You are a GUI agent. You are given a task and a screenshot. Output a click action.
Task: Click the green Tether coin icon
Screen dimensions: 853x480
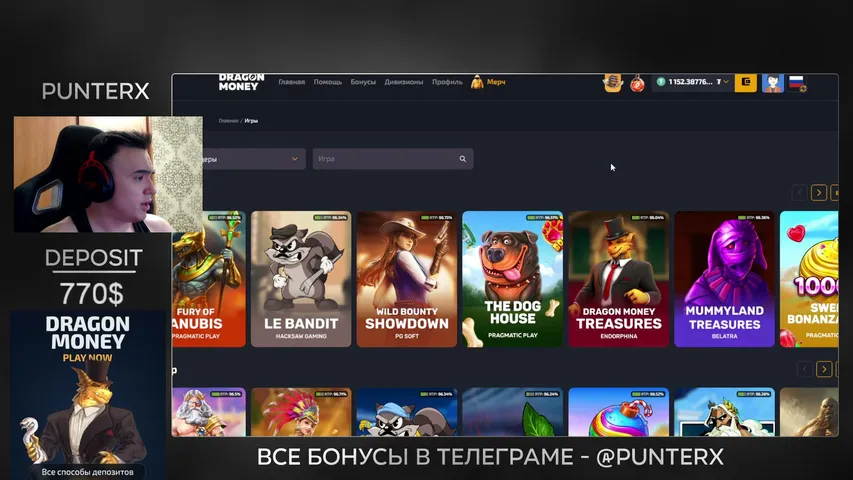[661, 82]
